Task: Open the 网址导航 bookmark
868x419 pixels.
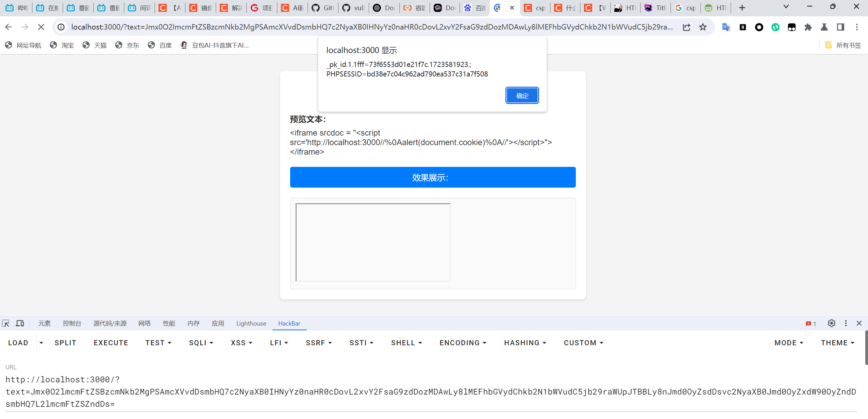Action: pos(23,45)
